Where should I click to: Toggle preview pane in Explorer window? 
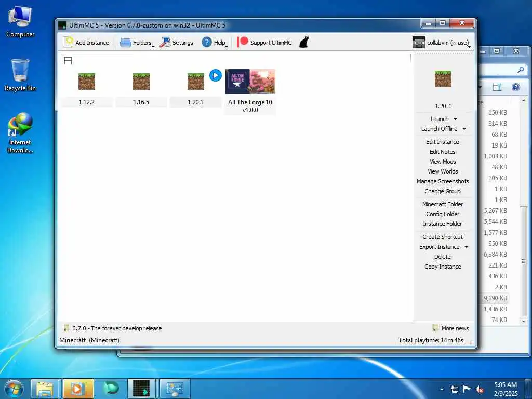(497, 87)
